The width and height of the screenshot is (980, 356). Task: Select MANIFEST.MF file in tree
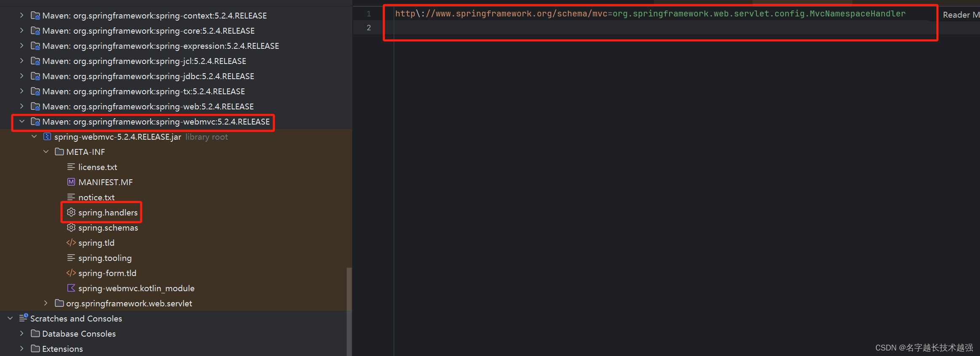click(x=106, y=182)
